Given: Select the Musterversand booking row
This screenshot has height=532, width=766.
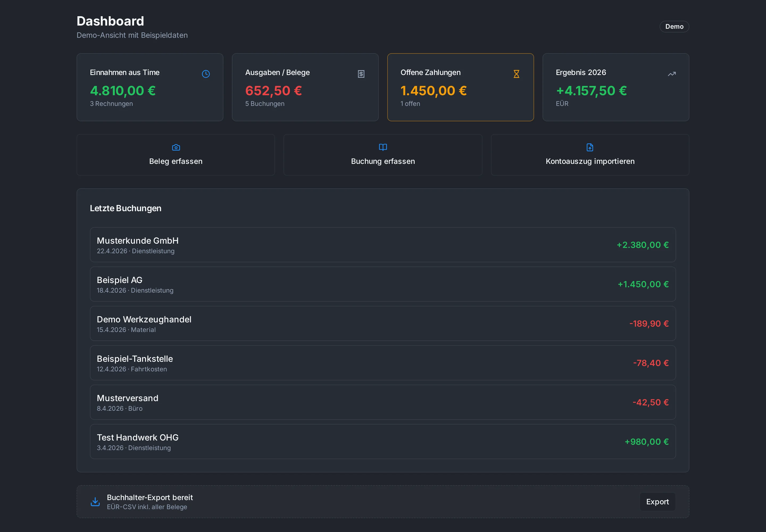Looking at the screenshot, I should click(383, 402).
